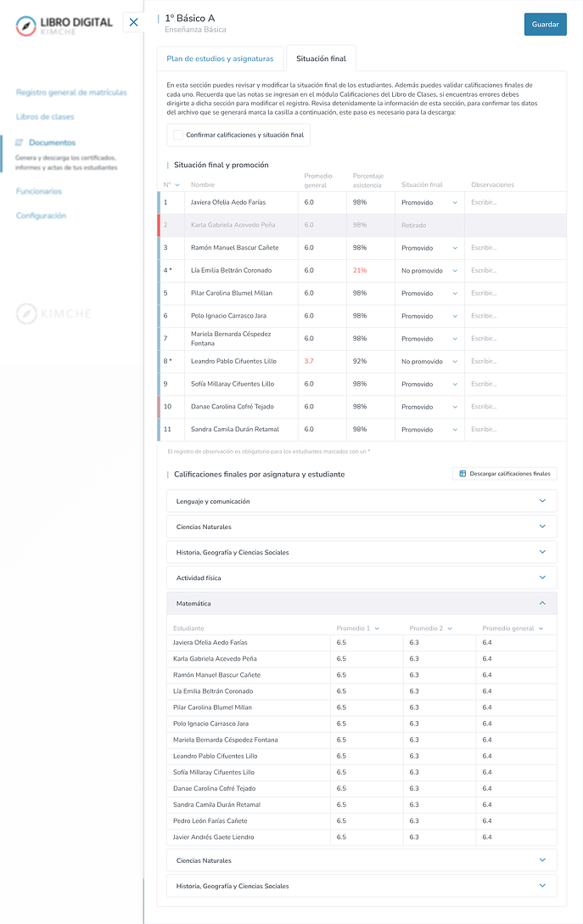Click the Guardar button

coord(546,24)
